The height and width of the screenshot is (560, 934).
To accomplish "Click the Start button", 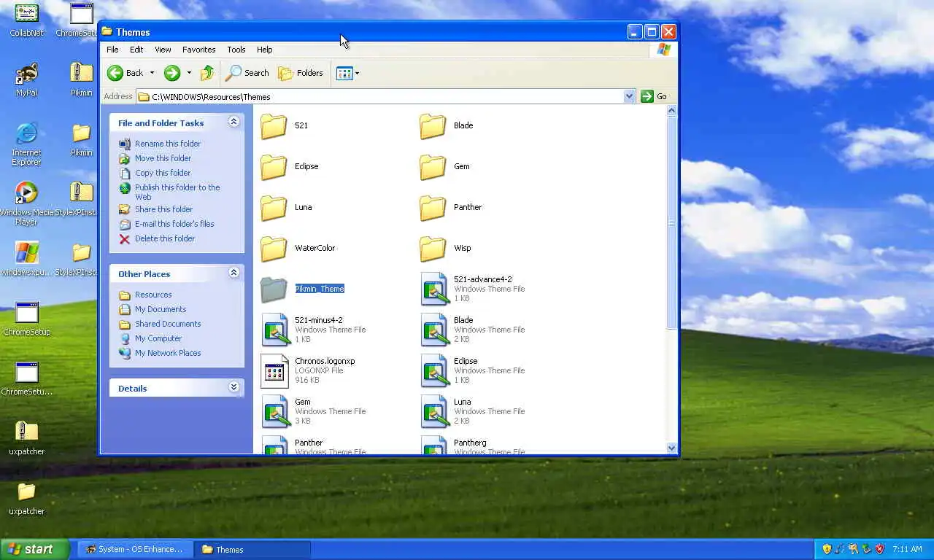I will [34, 549].
